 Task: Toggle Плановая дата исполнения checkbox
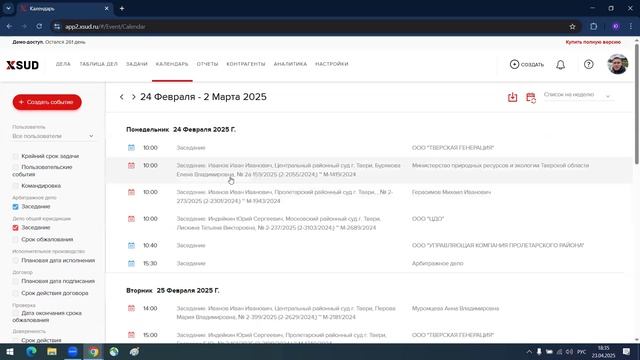(16, 260)
